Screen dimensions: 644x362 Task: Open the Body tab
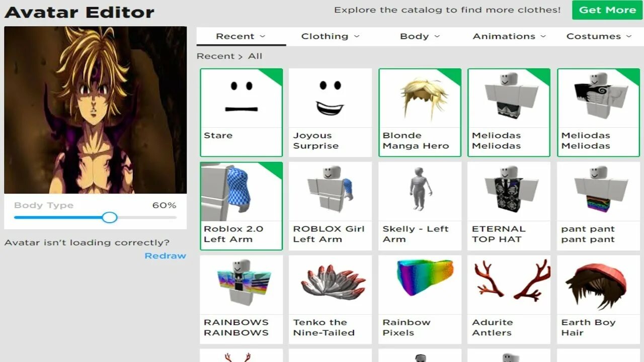click(x=420, y=36)
